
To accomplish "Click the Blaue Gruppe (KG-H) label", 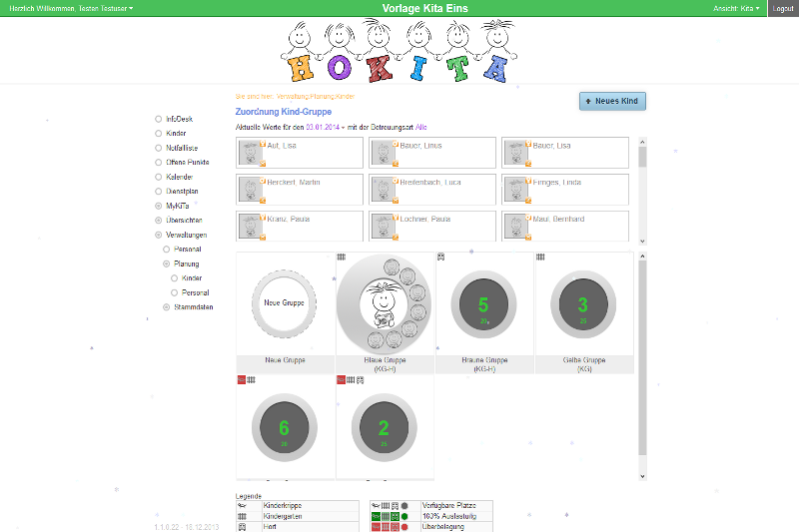I will pos(385,364).
